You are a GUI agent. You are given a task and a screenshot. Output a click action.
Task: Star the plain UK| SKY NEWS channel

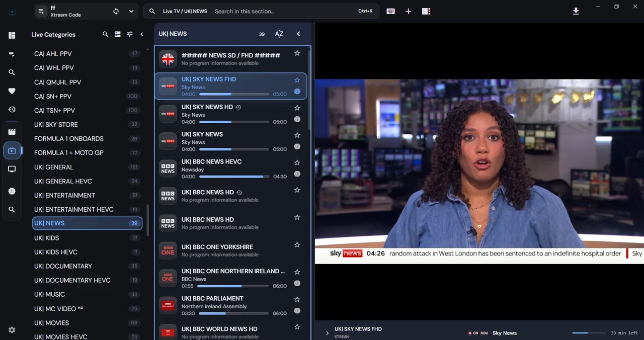coord(297,135)
